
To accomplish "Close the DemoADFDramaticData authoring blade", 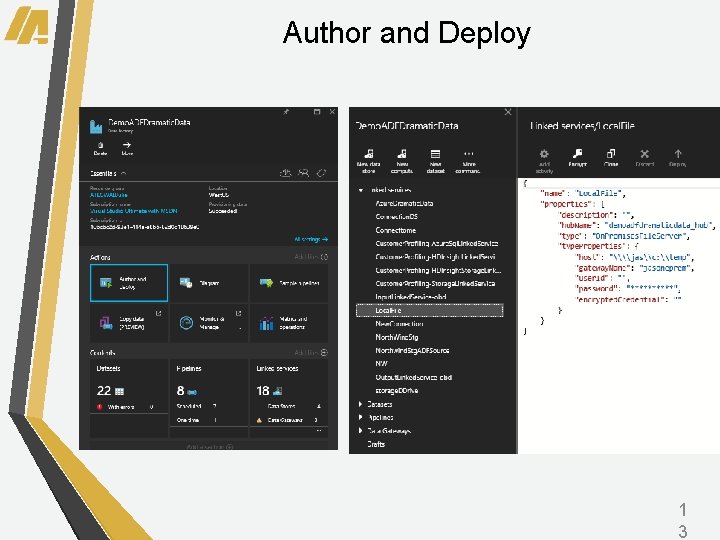I will (x=508, y=112).
